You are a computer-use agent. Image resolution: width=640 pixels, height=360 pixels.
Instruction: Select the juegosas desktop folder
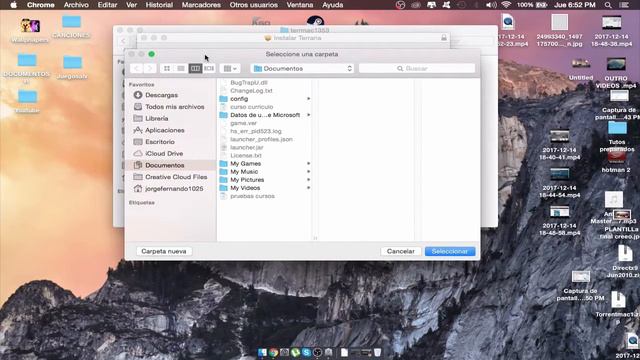72,67
